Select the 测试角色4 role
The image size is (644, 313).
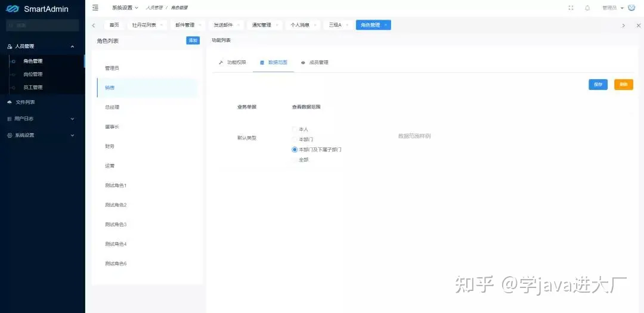147,244
